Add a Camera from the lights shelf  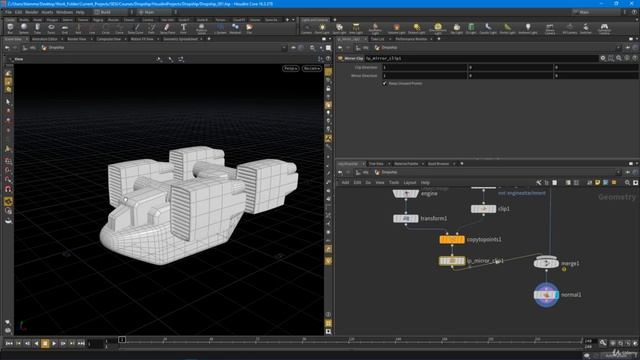307,29
